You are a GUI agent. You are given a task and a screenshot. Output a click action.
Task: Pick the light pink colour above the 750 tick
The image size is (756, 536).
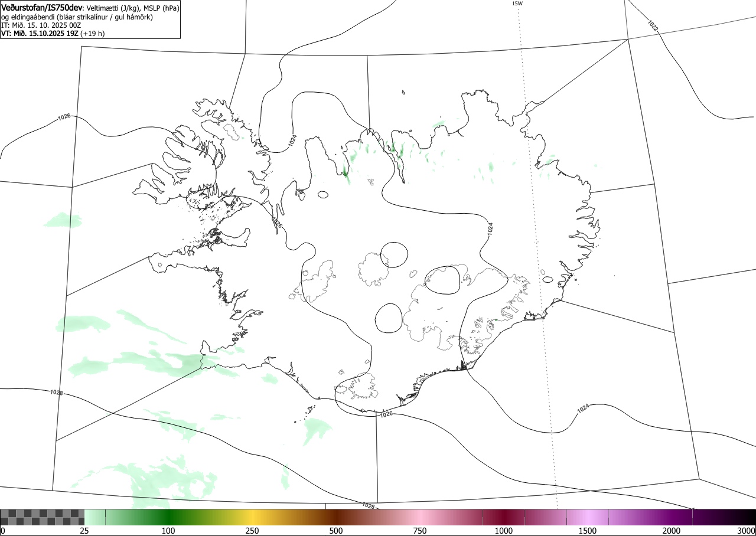tap(420, 517)
